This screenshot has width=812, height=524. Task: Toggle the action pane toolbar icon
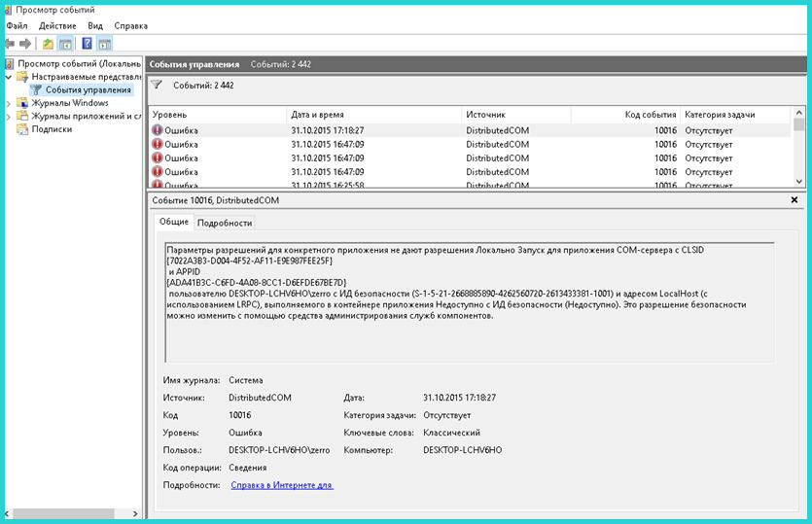[104, 44]
